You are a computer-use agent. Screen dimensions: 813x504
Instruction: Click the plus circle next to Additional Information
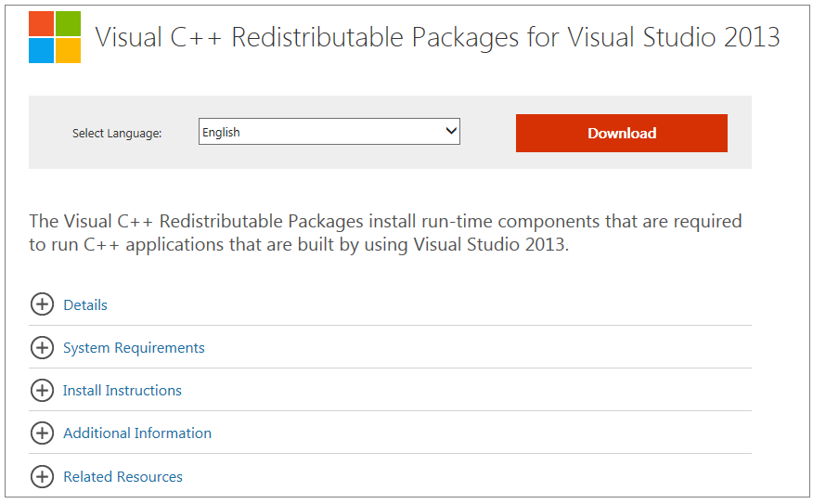pos(42,433)
